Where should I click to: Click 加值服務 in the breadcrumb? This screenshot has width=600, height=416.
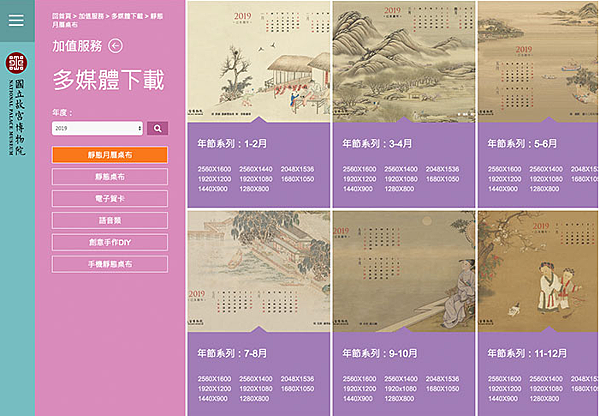click(x=91, y=16)
